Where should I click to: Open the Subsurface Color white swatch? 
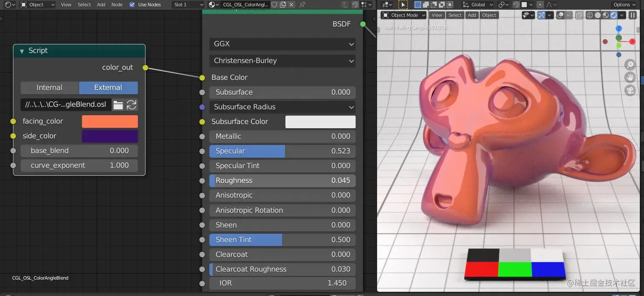(320, 122)
